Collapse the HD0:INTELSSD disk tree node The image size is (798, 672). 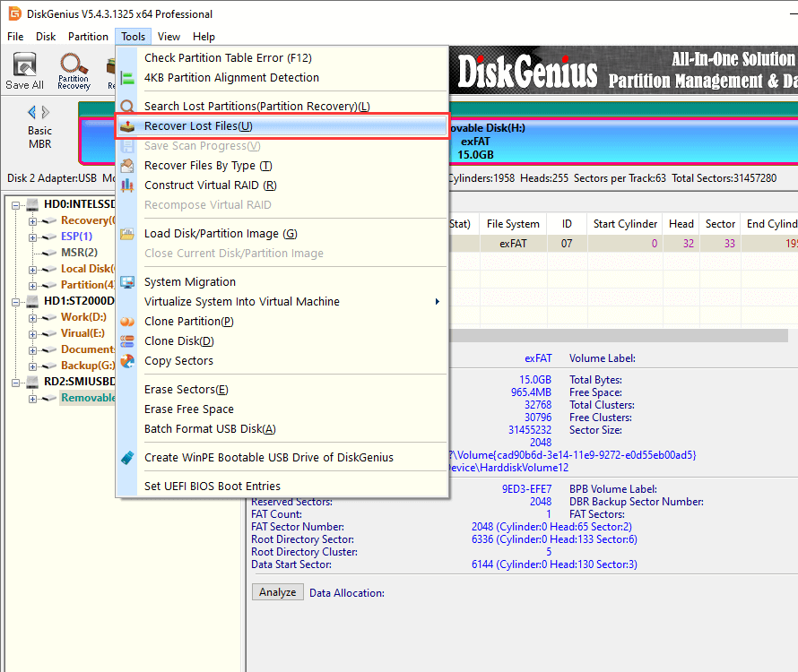click(17, 205)
